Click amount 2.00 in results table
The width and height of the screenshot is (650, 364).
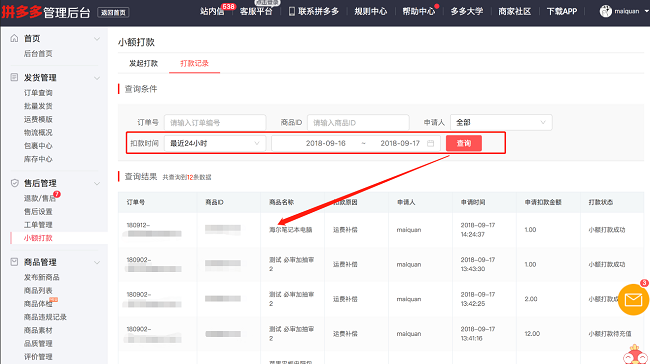(531, 299)
